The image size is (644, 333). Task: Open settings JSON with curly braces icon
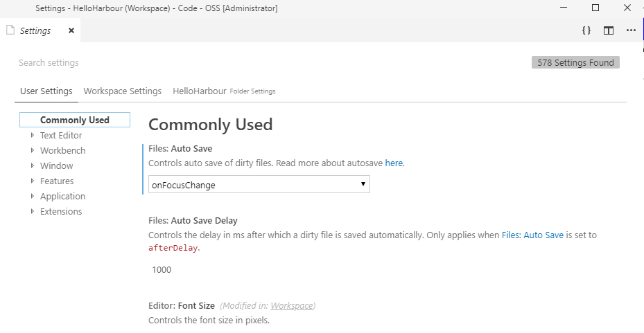pyautogui.click(x=586, y=30)
